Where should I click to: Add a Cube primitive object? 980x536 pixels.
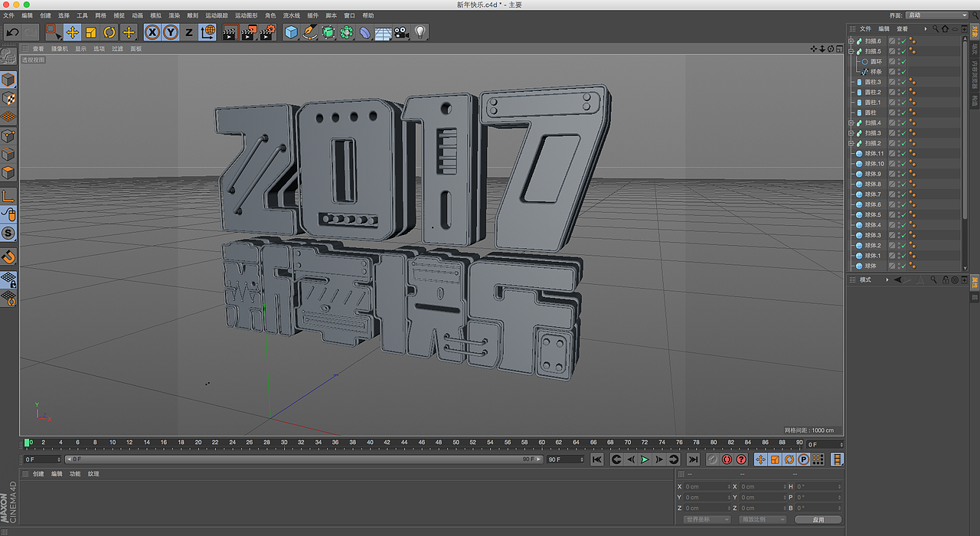click(291, 32)
